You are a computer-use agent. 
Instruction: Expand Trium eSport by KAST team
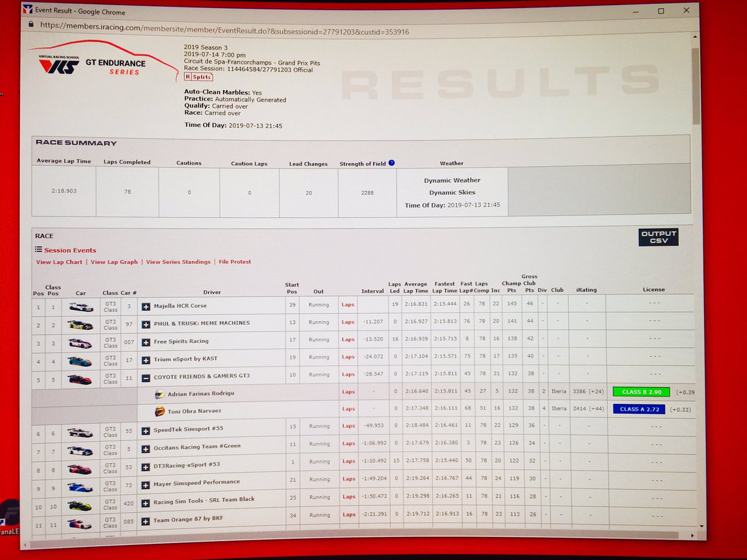coord(146,360)
